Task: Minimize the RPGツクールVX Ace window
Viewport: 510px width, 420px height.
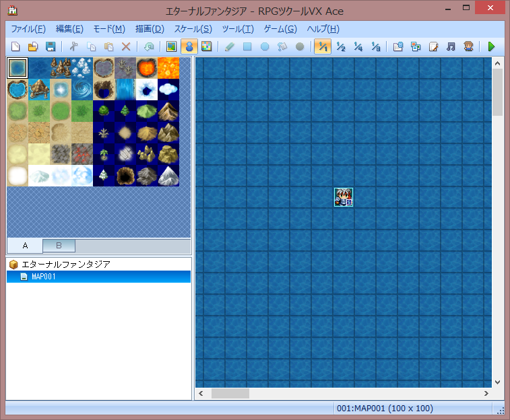Action: (448, 9)
